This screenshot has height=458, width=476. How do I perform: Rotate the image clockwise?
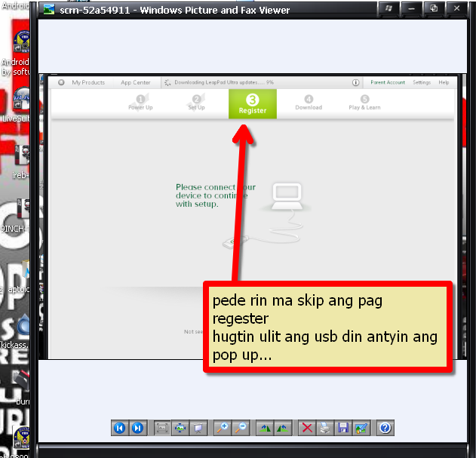(265, 428)
